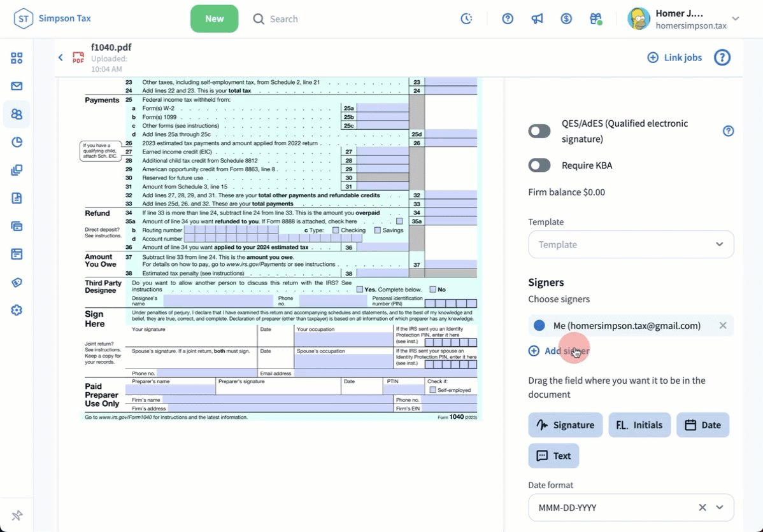Click the gift box icon in header
This screenshot has height=532, width=763.
(x=595, y=19)
